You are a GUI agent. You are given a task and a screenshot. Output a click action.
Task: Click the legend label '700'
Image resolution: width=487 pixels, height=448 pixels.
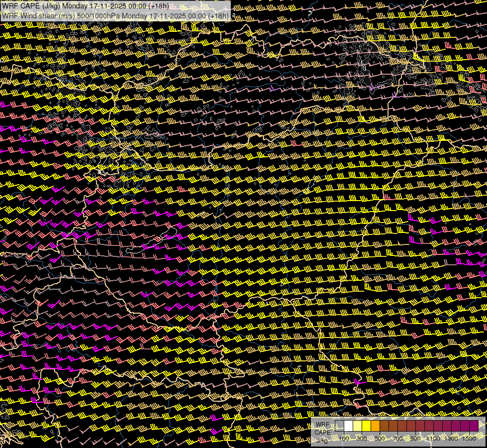pyautogui.click(x=397, y=439)
